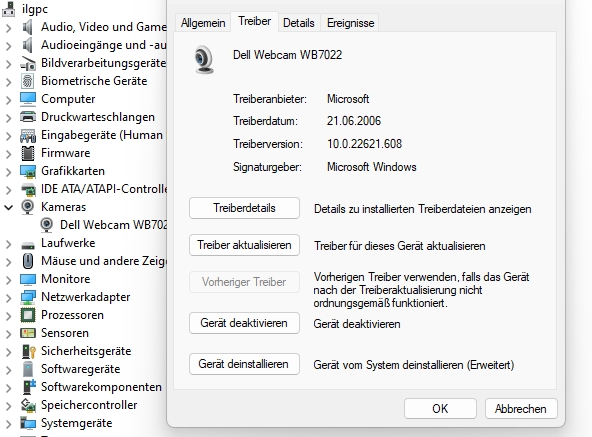This screenshot has width=592, height=437.
Task: Click the Kameras webcam icon
Action: 28,207
